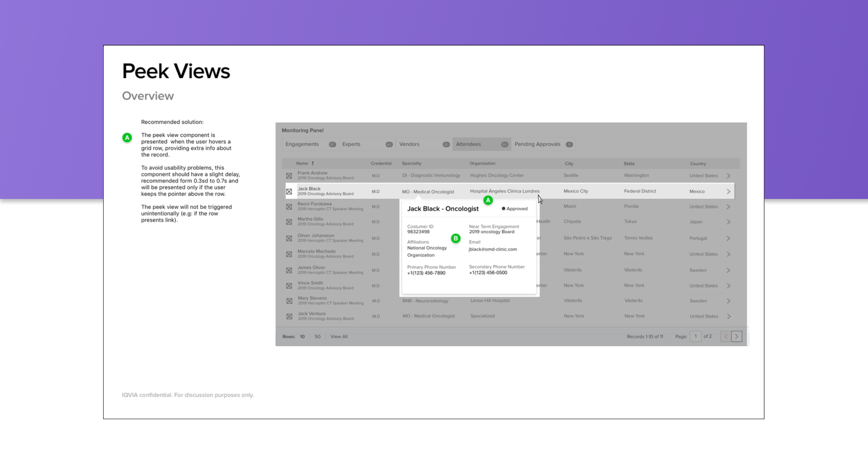Click View All rows link
The width and height of the screenshot is (868, 464).
point(339,337)
